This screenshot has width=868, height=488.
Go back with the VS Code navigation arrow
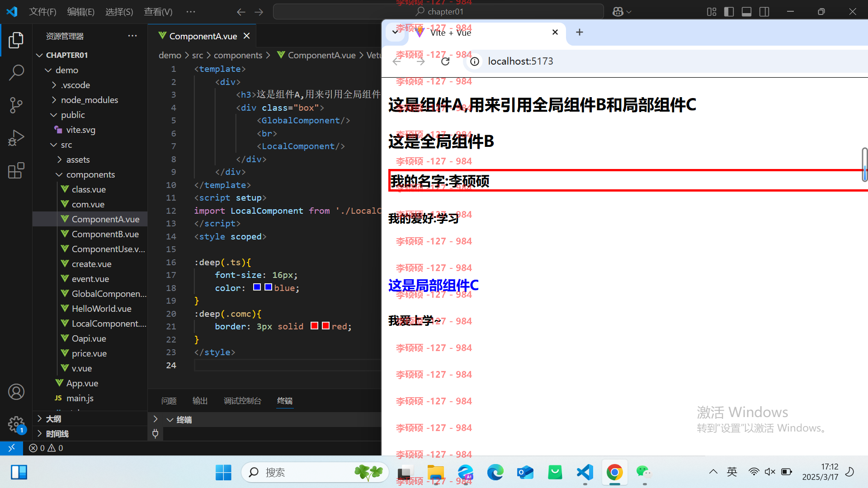click(241, 12)
